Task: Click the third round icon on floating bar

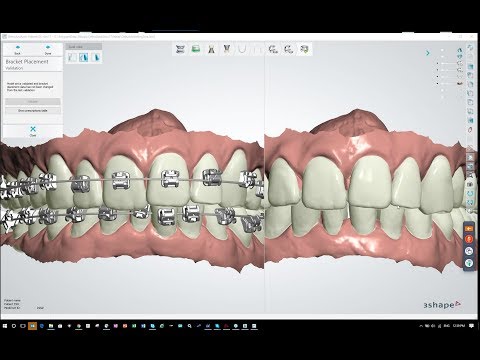Action: 469,251
